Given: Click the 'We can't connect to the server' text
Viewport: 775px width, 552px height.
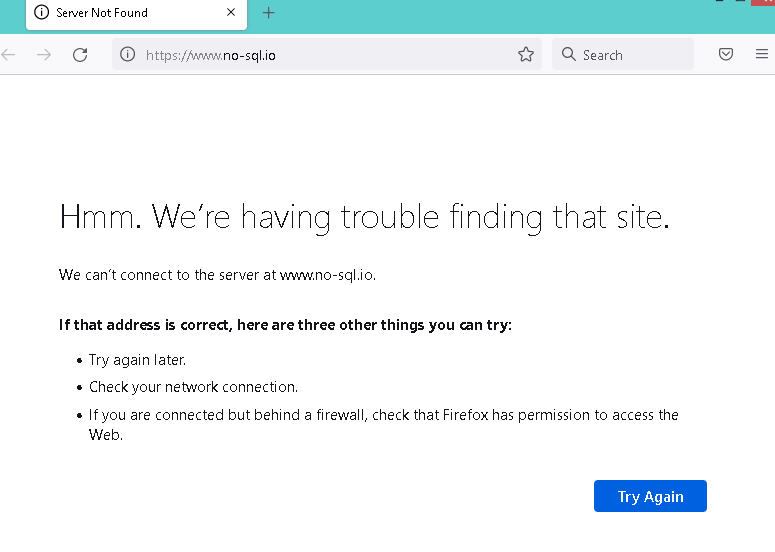Looking at the screenshot, I should [x=217, y=274].
